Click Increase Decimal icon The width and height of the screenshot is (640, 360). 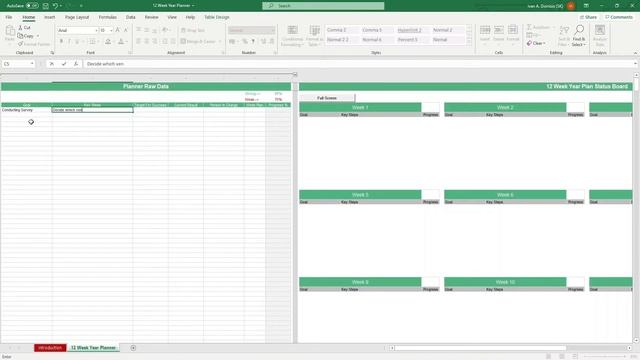(x=263, y=41)
